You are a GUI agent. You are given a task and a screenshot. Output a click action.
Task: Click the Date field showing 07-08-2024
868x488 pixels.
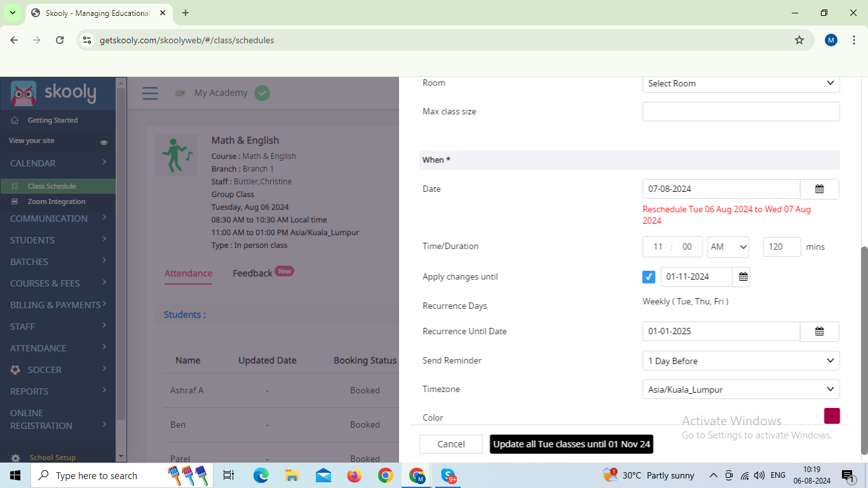pos(721,189)
